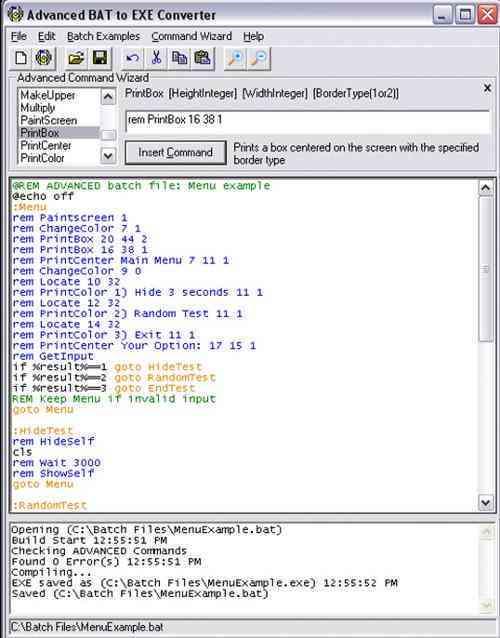Click 'rem GetInput' code line

click(x=53, y=356)
